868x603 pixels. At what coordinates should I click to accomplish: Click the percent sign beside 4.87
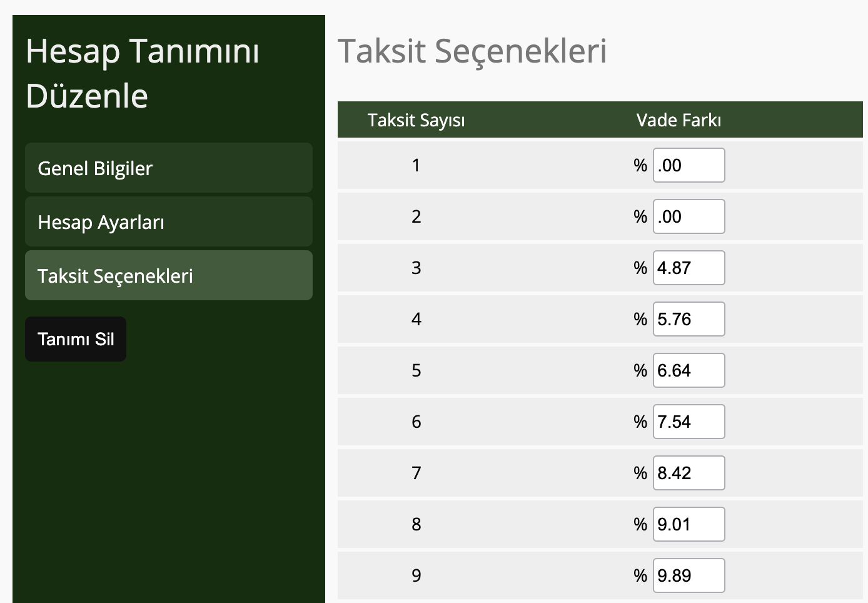pyautogui.click(x=640, y=268)
